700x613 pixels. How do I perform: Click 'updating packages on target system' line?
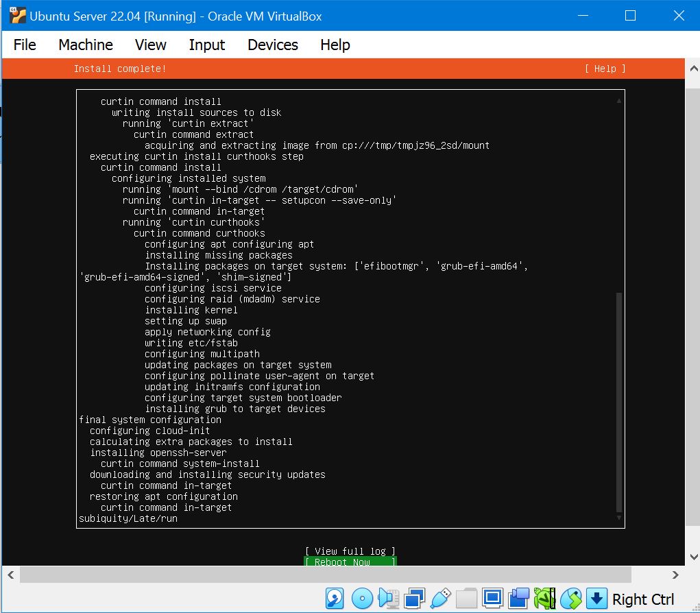click(x=238, y=365)
